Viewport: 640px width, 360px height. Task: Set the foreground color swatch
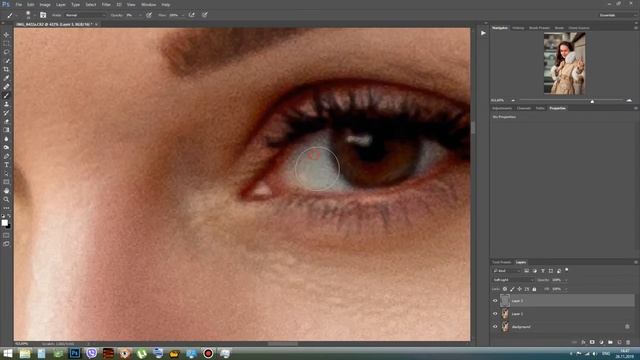[4, 222]
